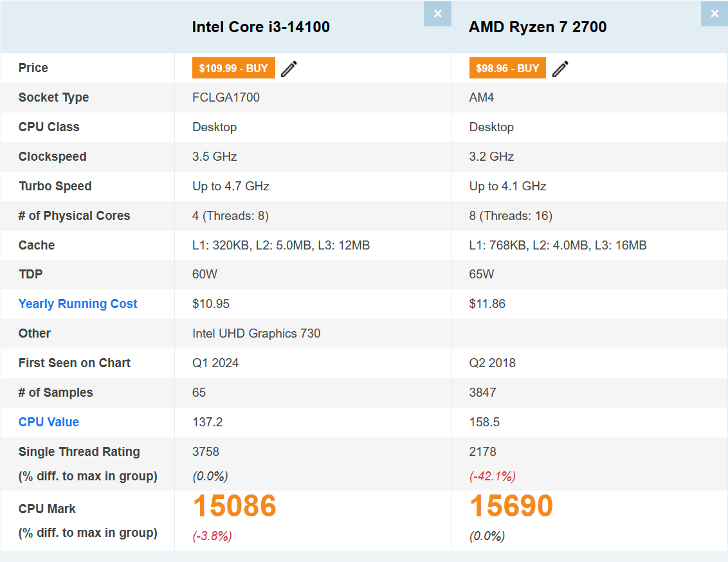The height and width of the screenshot is (562, 728).
Task: Click the 15690 CPU Mark score
Action: pyautogui.click(x=511, y=505)
